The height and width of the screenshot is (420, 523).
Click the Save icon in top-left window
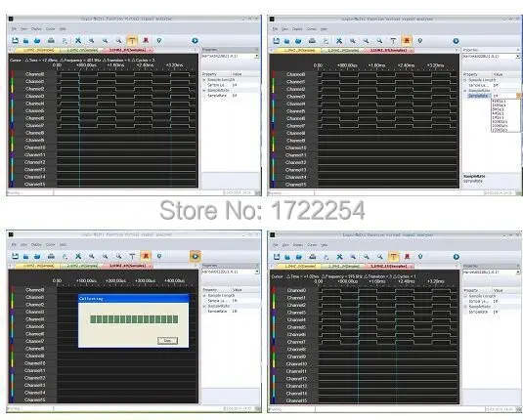(x=15, y=40)
